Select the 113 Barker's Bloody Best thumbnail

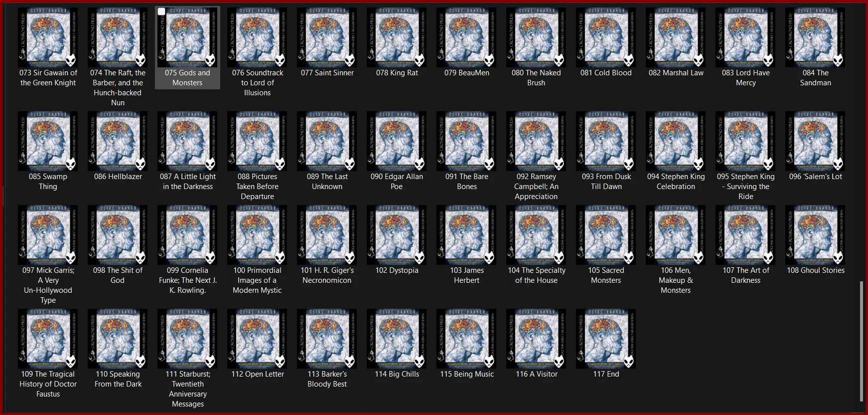coord(327,339)
